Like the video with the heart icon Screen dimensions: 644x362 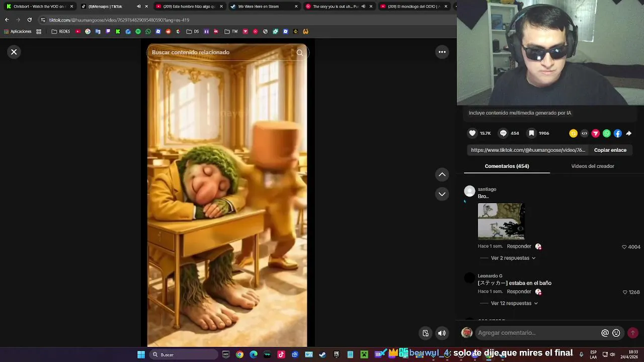pos(472,133)
